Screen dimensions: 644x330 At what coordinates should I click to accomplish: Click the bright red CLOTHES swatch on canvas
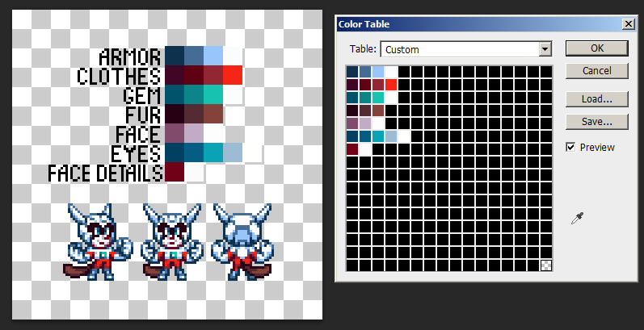(x=233, y=75)
